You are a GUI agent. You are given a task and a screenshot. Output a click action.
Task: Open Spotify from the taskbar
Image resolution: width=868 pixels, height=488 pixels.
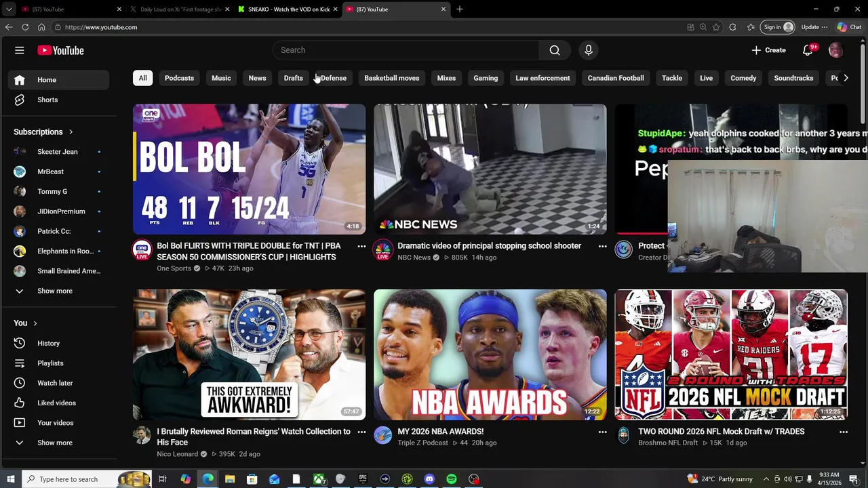(x=452, y=479)
